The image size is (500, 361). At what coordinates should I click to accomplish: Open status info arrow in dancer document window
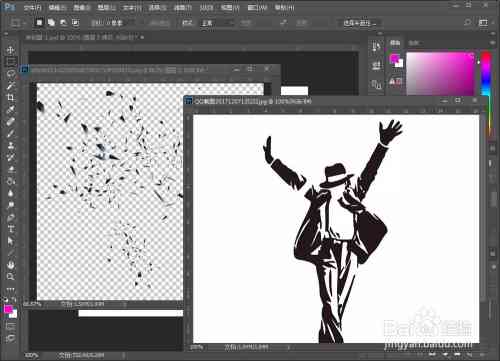(x=289, y=347)
